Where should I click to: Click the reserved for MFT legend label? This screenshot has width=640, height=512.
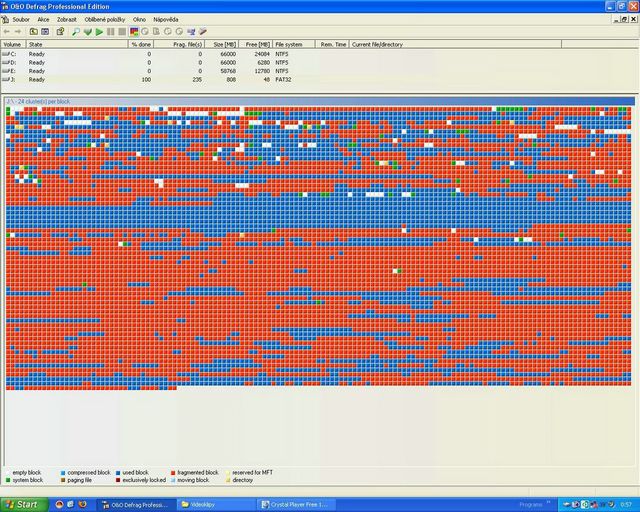252,472
